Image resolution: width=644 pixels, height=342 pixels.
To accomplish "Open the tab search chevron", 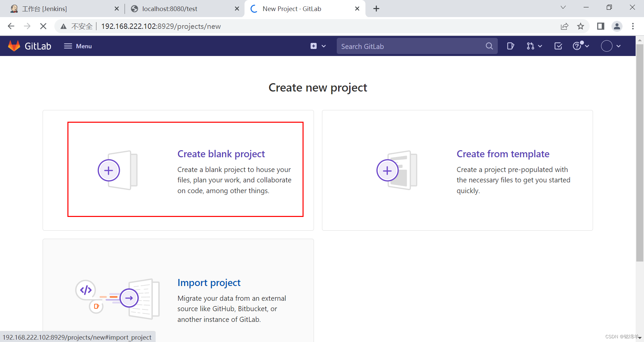I will [563, 7].
